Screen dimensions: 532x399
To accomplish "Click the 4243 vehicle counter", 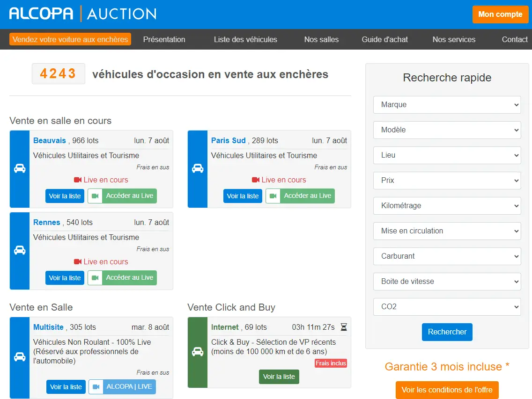I will [x=58, y=73].
